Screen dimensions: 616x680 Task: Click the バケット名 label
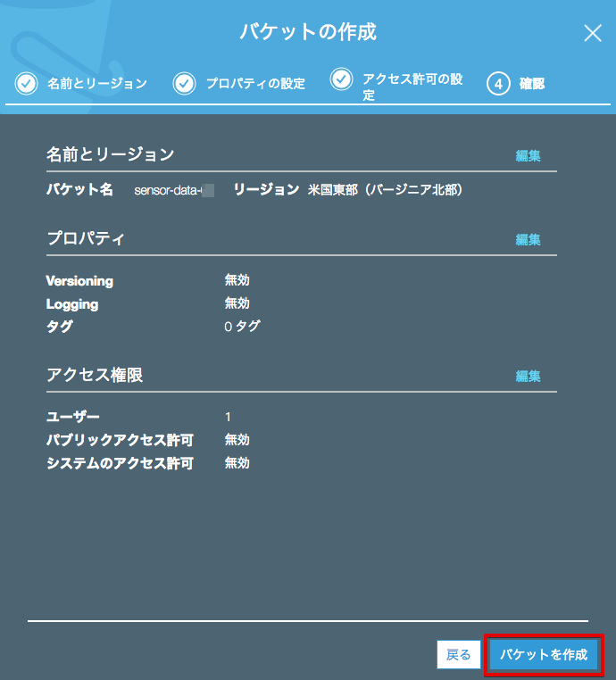tap(79, 189)
